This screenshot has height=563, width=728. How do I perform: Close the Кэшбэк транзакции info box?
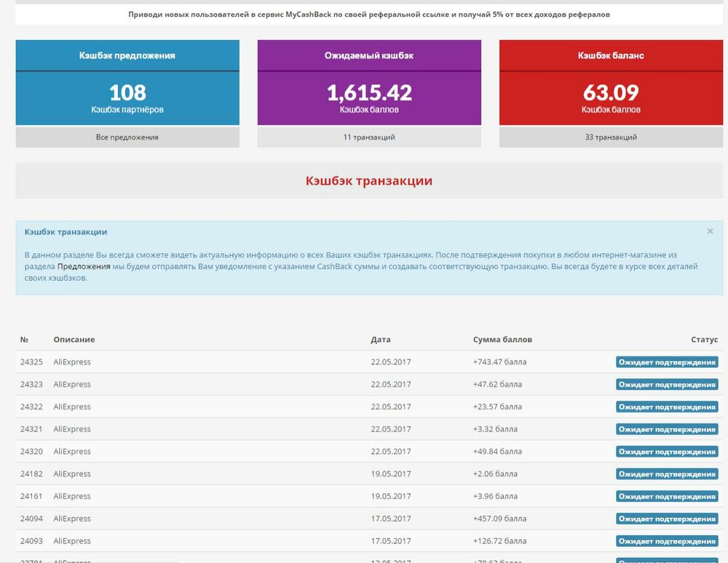click(710, 231)
